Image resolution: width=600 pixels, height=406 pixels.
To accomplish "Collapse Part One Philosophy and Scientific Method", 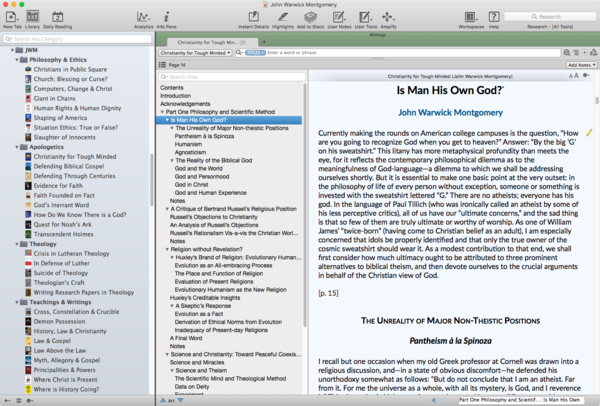I will pyautogui.click(x=162, y=112).
